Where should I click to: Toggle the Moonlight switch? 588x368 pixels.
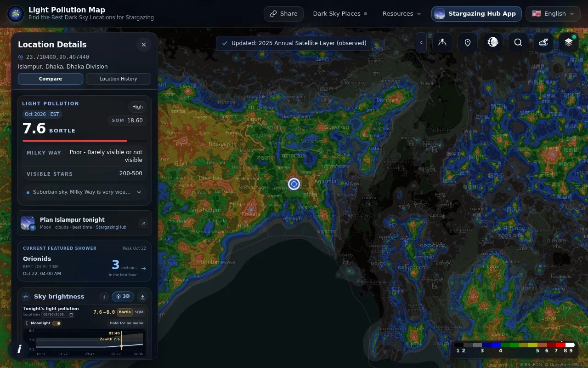click(57, 323)
